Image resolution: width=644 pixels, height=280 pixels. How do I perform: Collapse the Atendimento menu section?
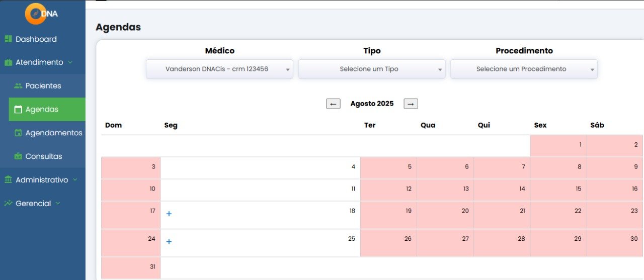pos(70,62)
